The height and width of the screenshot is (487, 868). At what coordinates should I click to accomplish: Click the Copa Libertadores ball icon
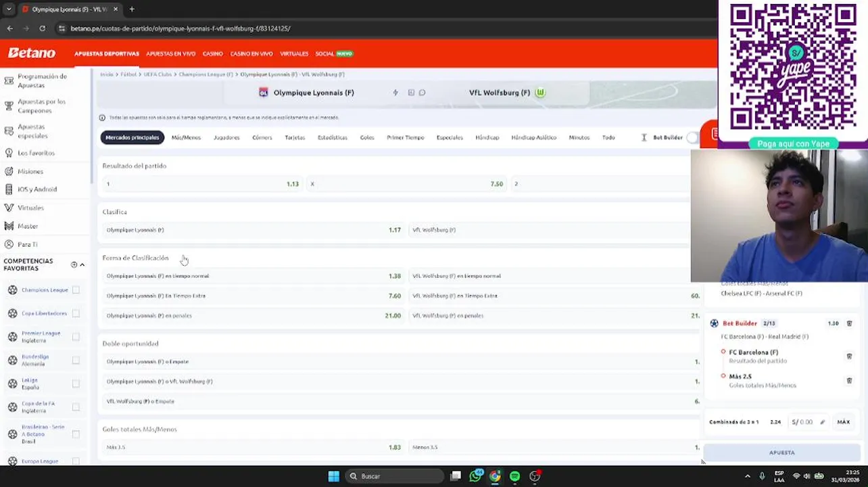point(12,313)
